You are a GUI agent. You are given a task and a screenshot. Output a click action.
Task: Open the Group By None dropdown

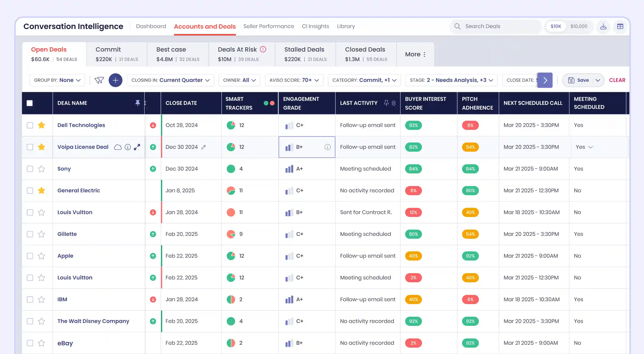tap(57, 80)
